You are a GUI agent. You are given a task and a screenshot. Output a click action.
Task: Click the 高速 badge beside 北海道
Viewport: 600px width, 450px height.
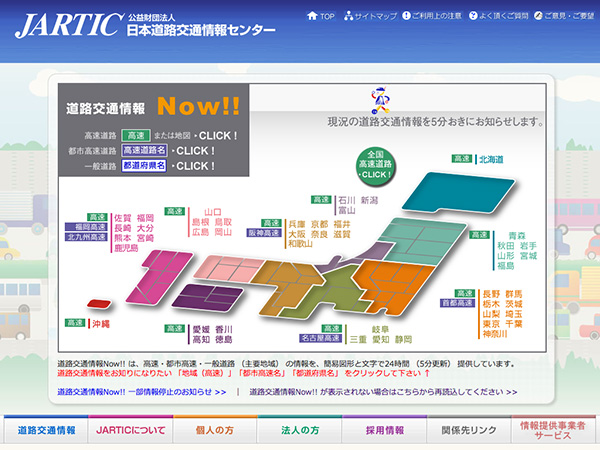[462, 159]
